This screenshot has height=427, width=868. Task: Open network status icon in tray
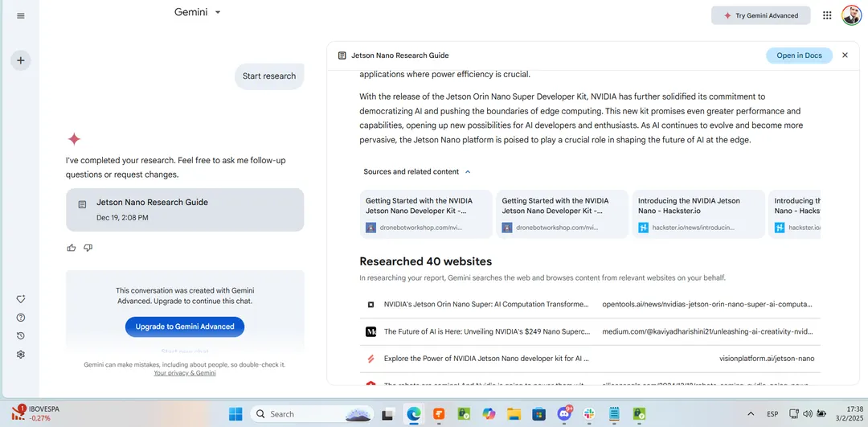793,413
